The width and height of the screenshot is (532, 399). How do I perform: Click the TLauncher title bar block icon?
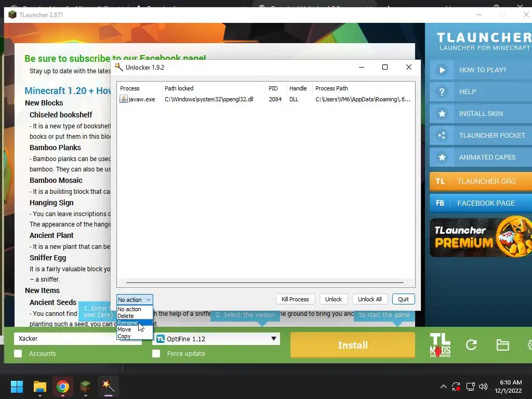12,15
